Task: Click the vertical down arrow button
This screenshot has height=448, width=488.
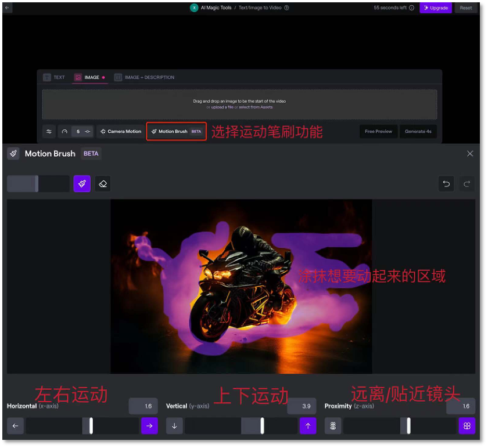Action: click(x=174, y=426)
